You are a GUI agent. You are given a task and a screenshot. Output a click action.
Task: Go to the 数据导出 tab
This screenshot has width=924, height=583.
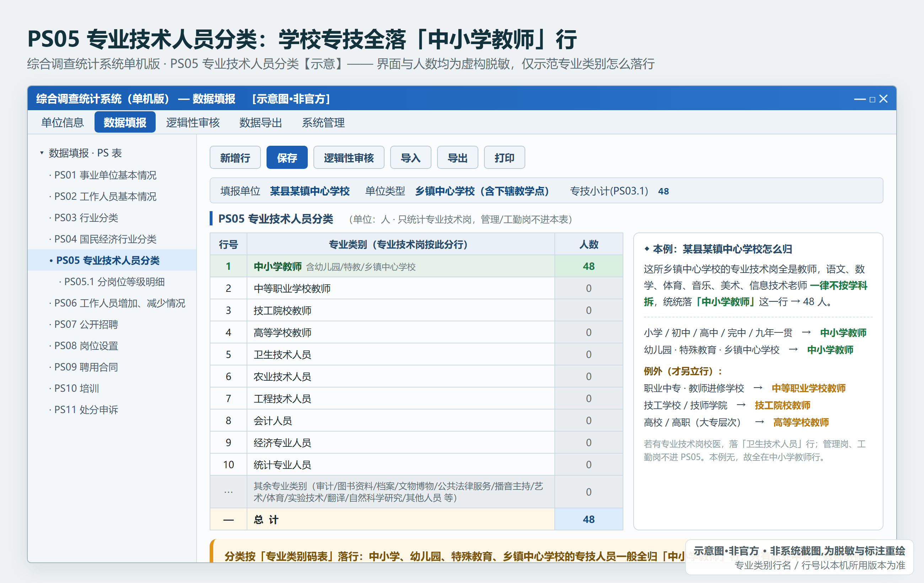(x=260, y=122)
